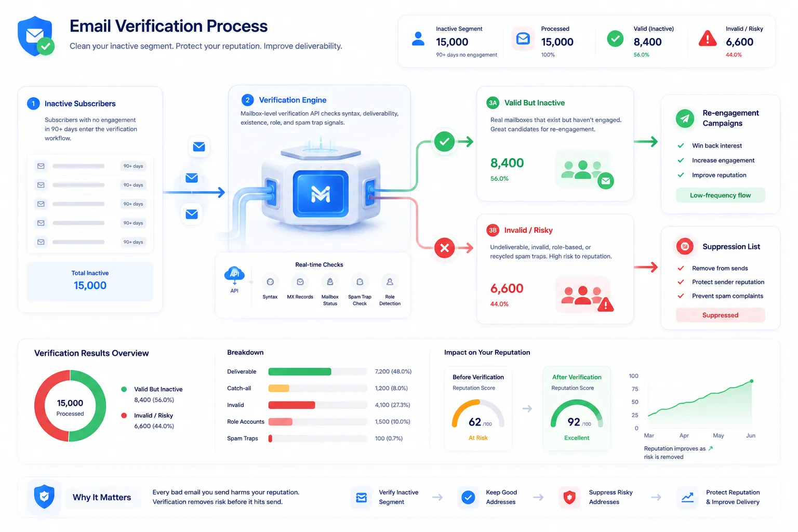Click the 'Verification Results Overview' heading
The width and height of the screenshot is (798, 532).
pyautogui.click(x=91, y=353)
